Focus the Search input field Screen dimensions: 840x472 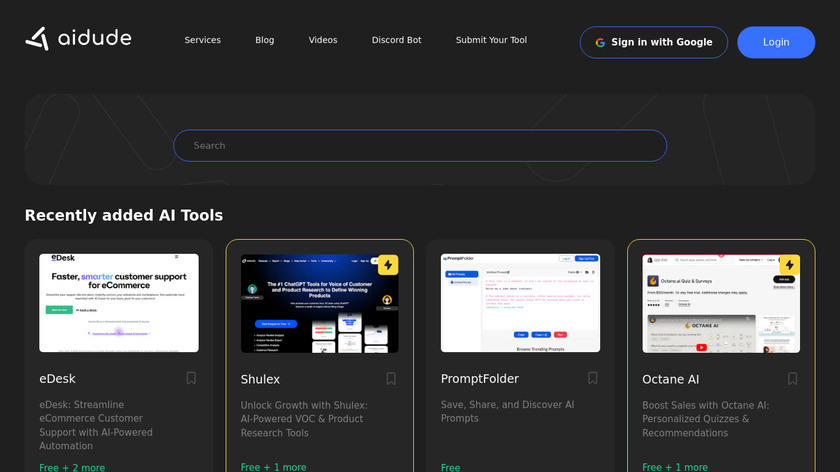[420, 146]
